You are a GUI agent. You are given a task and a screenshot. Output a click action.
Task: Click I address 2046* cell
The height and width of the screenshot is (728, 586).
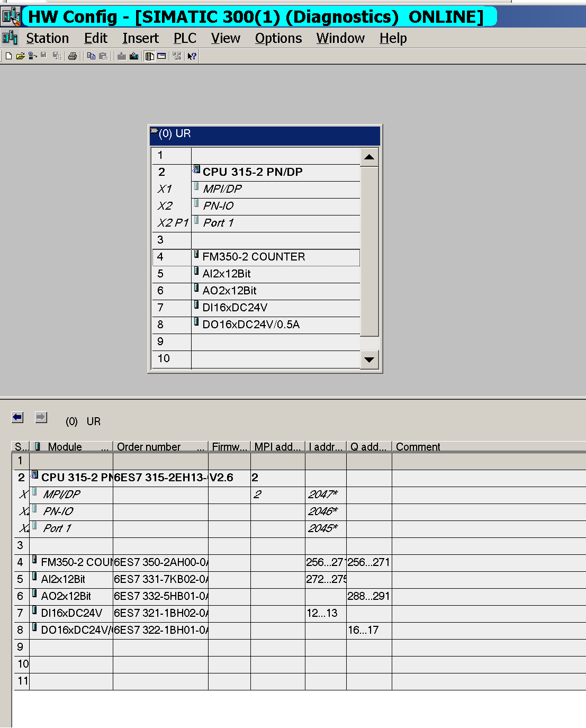pos(326,511)
